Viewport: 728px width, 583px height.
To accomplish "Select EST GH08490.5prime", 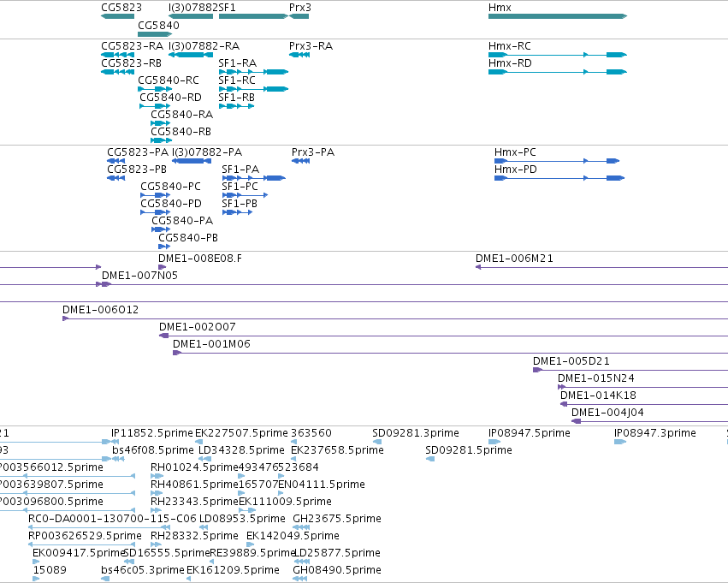I will (300, 580).
